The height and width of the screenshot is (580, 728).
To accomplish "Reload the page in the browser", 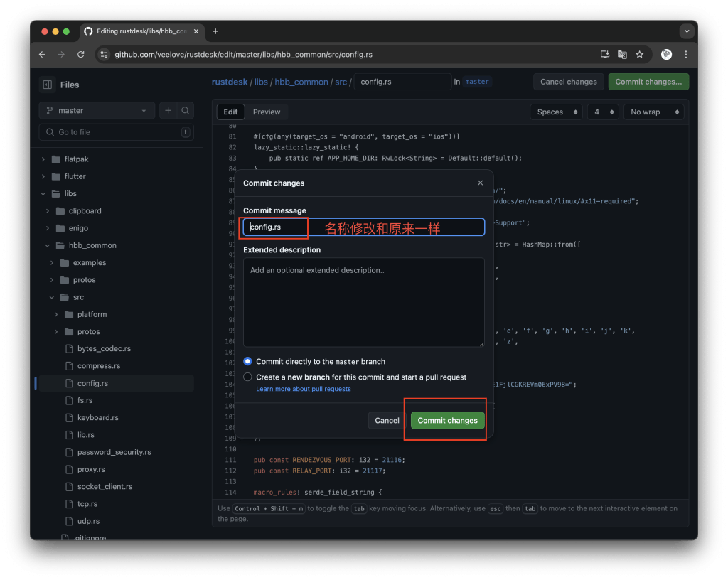I will pos(80,54).
